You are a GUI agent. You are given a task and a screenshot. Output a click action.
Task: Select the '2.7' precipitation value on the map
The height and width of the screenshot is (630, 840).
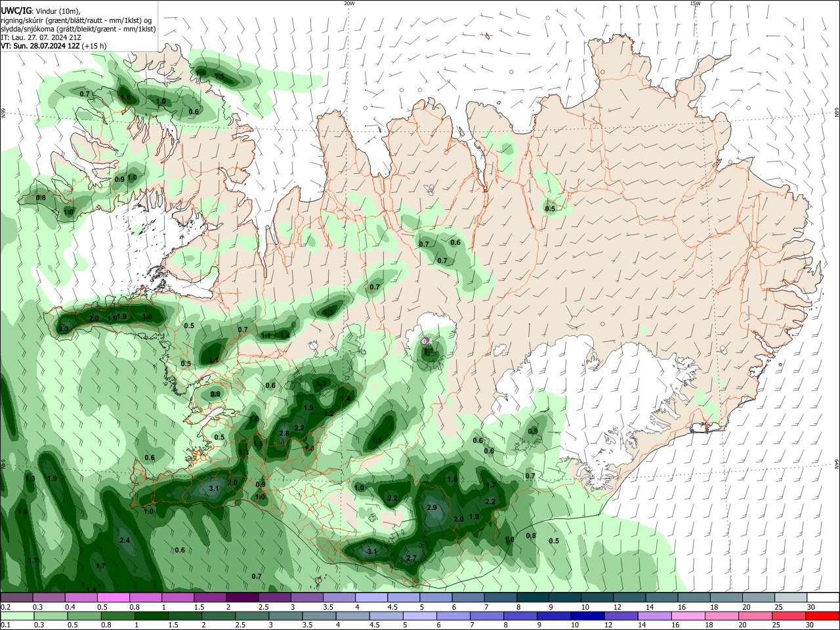pyautogui.click(x=411, y=558)
